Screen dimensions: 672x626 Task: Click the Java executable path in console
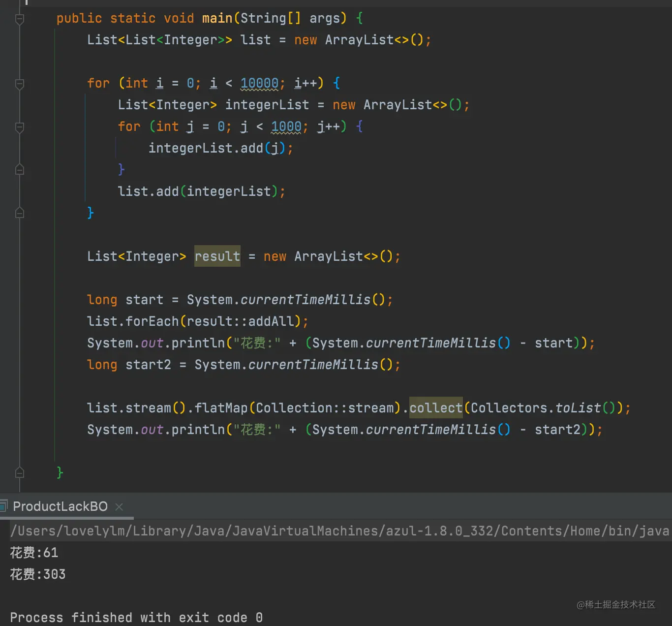[339, 531]
